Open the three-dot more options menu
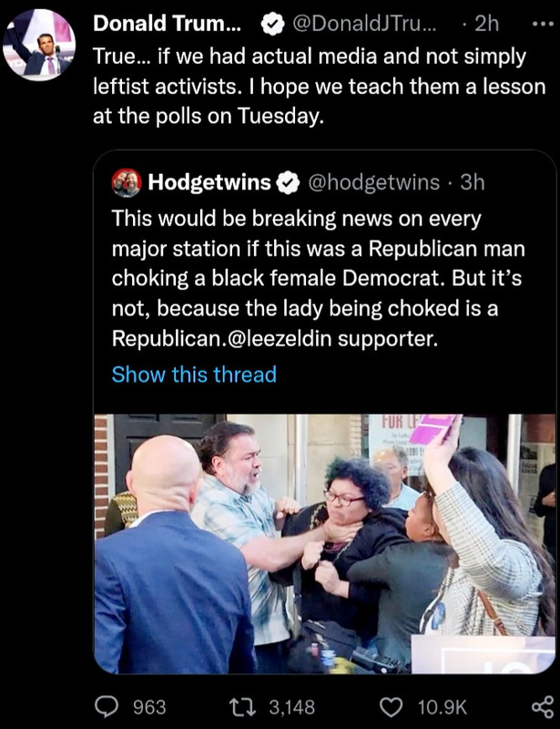This screenshot has width=560, height=729. click(x=543, y=24)
